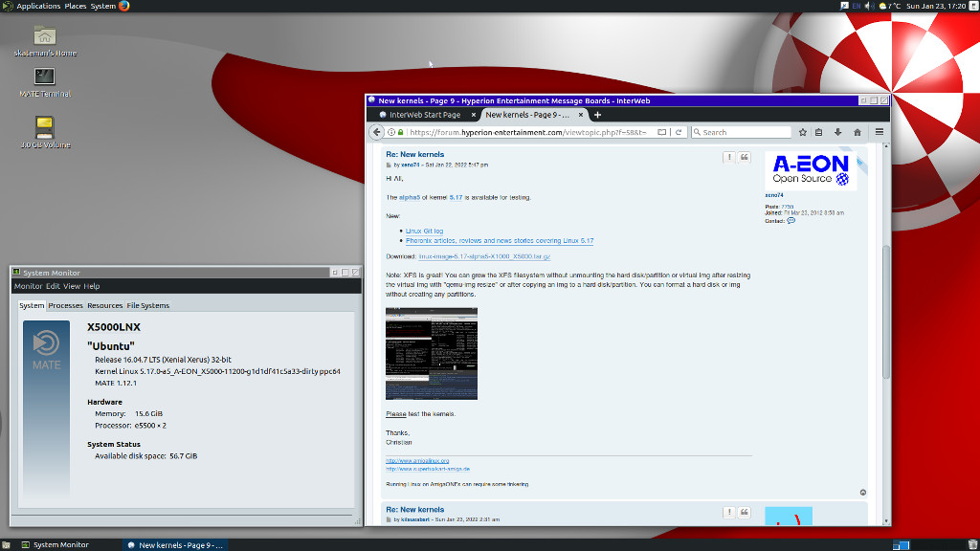Show desktop via bottom-left panel button
The image size is (980, 551).
[7, 544]
